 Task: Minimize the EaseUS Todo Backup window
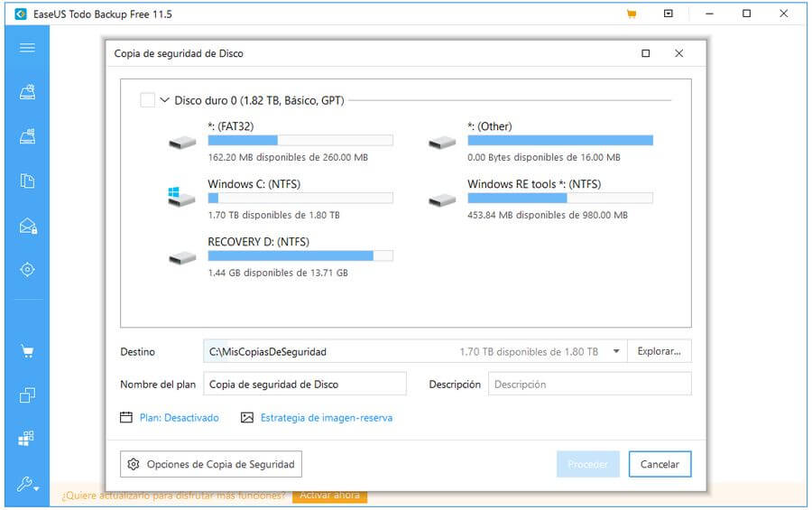(709, 14)
